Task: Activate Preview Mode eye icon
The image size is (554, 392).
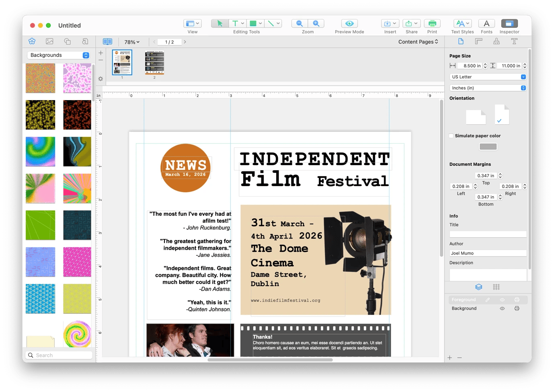Action: coord(349,23)
